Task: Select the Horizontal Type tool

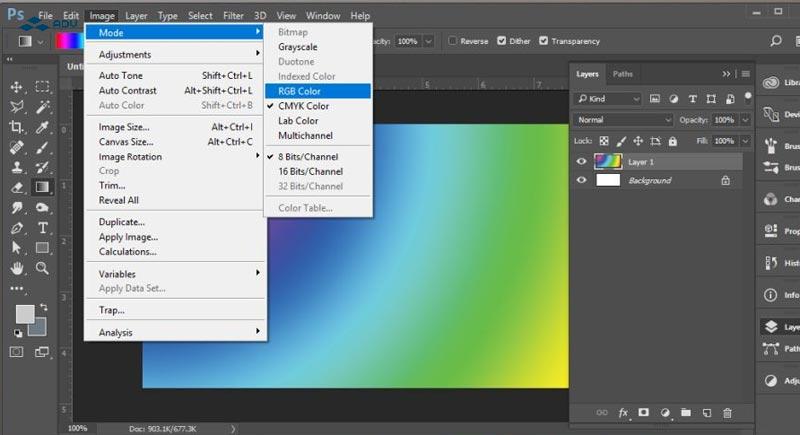Action: 43,228
